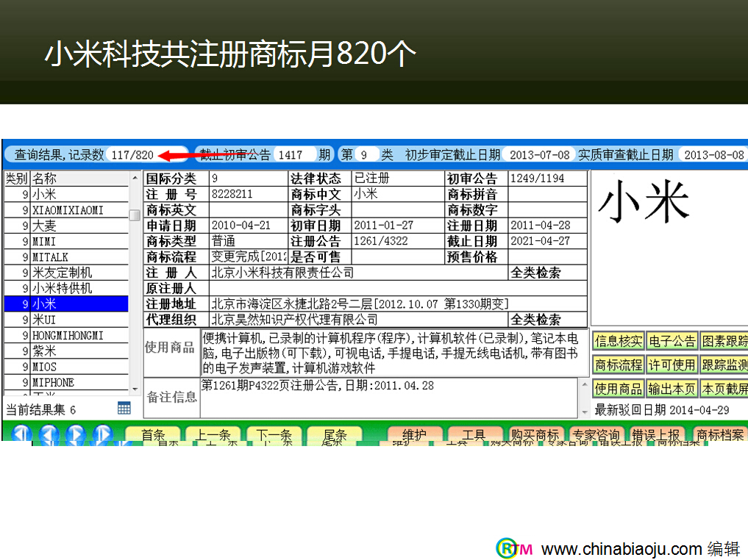Go to next record with 下一条
The width and height of the screenshot is (748, 560).
(x=274, y=434)
